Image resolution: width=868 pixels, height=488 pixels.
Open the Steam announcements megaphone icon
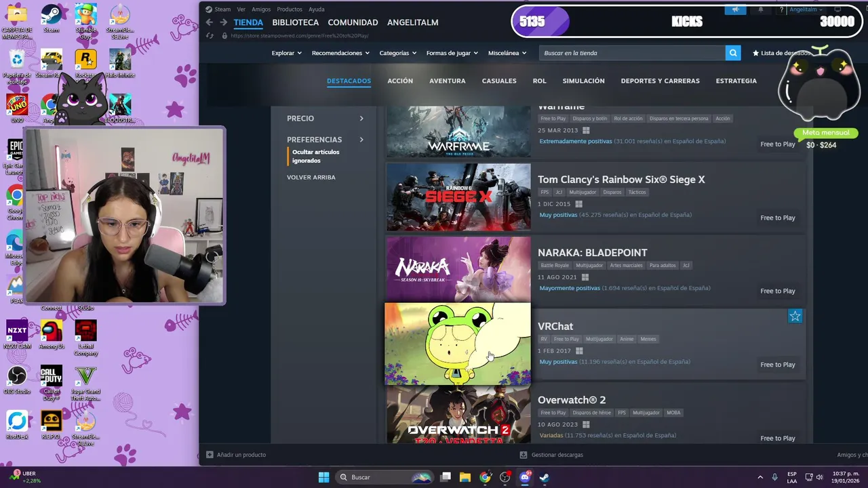[x=735, y=9]
